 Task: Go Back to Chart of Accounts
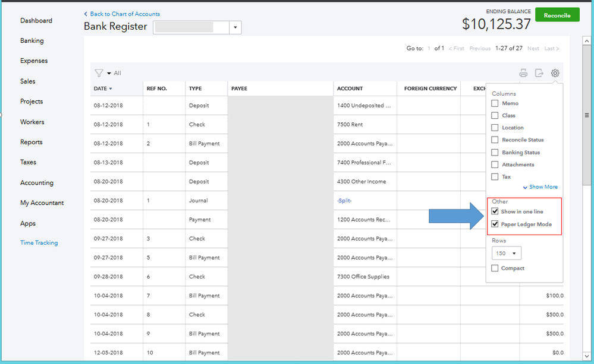pos(122,14)
